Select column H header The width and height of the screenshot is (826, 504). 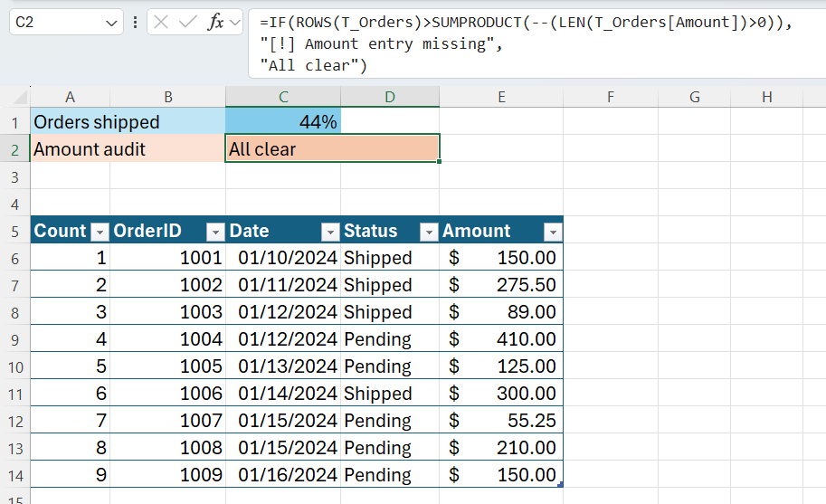[766, 97]
